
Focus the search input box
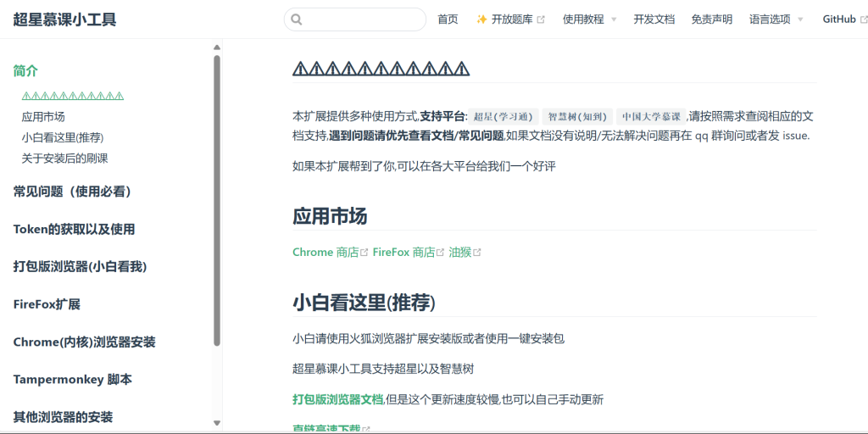tap(355, 19)
